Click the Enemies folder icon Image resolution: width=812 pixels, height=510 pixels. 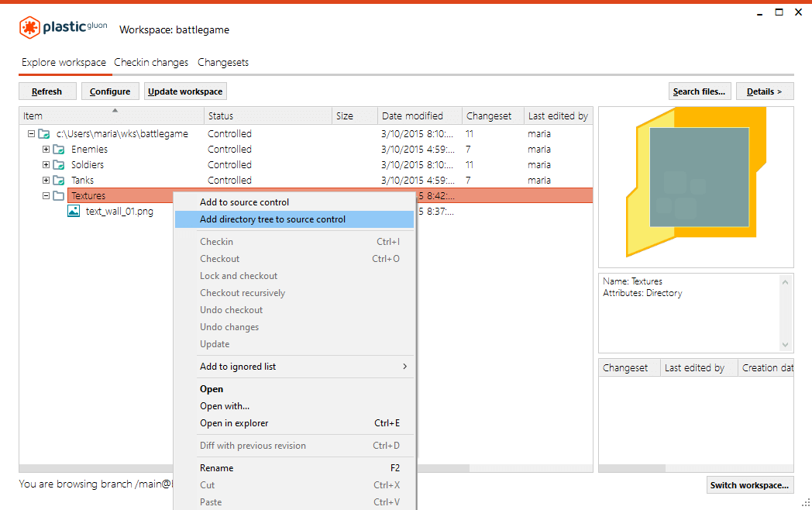click(59, 150)
